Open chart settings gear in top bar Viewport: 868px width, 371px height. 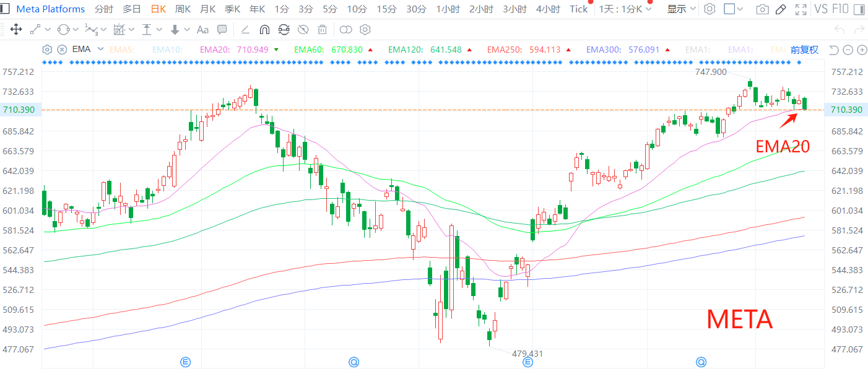click(710, 9)
